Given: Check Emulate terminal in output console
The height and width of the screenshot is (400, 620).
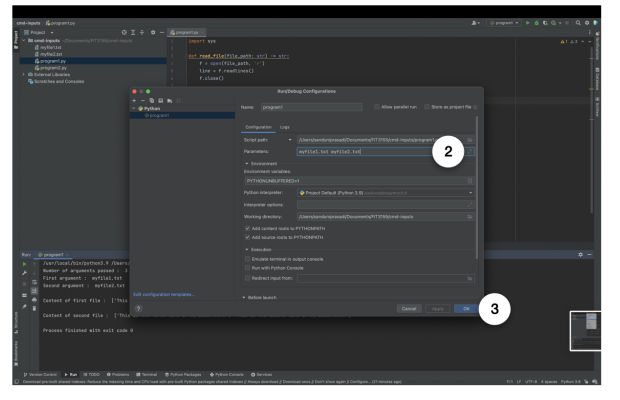Looking at the screenshot, I should click(x=248, y=259).
